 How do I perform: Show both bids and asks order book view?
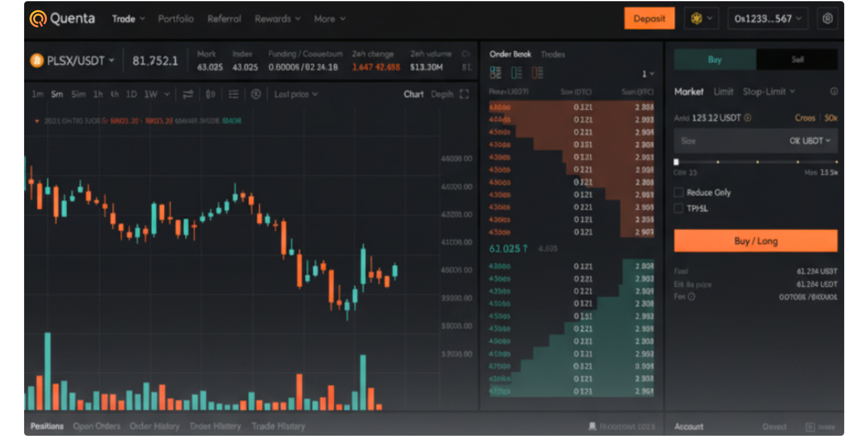[495, 73]
